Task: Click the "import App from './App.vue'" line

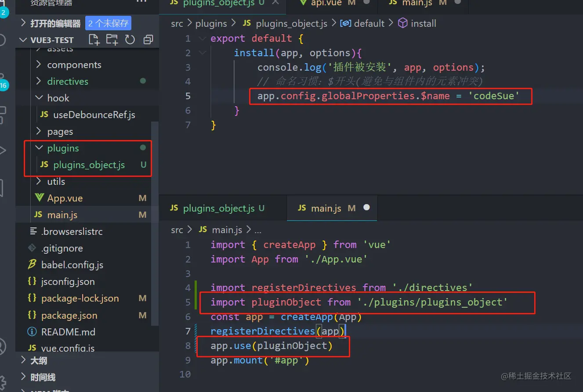Action: (289, 259)
